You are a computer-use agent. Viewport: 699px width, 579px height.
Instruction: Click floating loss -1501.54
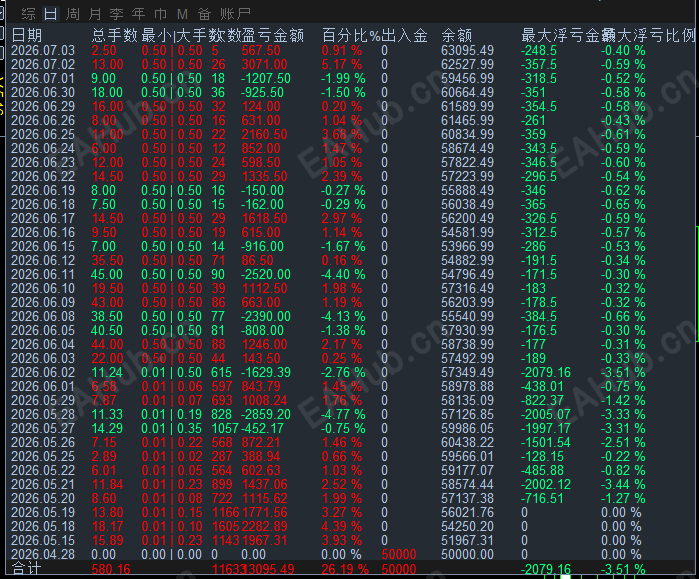pyautogui.click(x=546, y=442)
